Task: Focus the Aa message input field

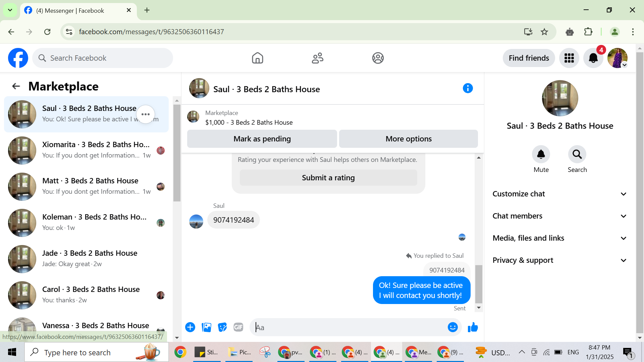Action: coord(349,327)
